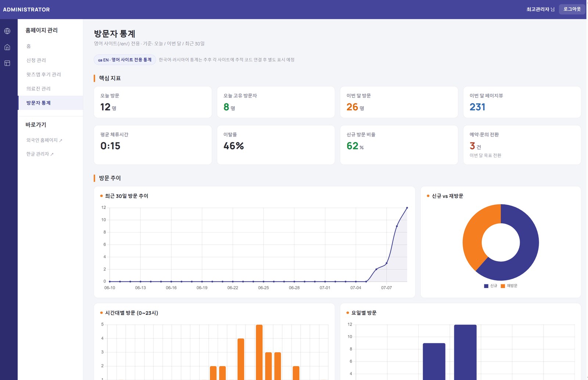Click the 시간대별 방문 (0~23시) chart title

click(132, 313)
